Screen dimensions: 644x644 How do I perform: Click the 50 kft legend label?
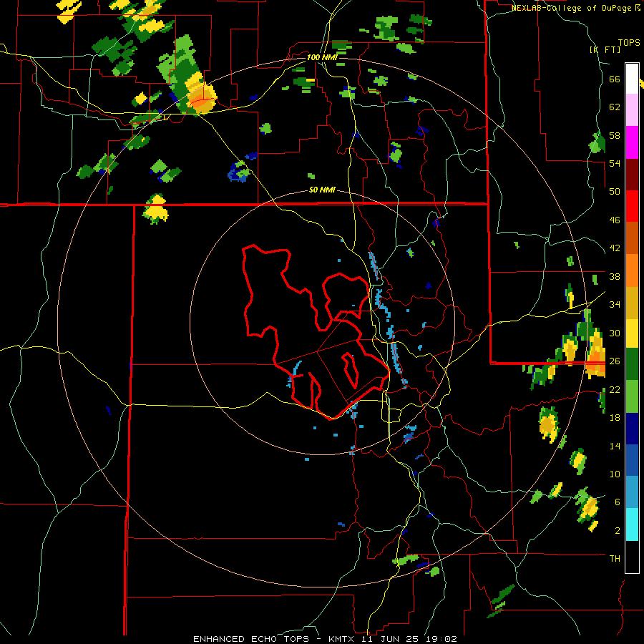pos(615,192)
